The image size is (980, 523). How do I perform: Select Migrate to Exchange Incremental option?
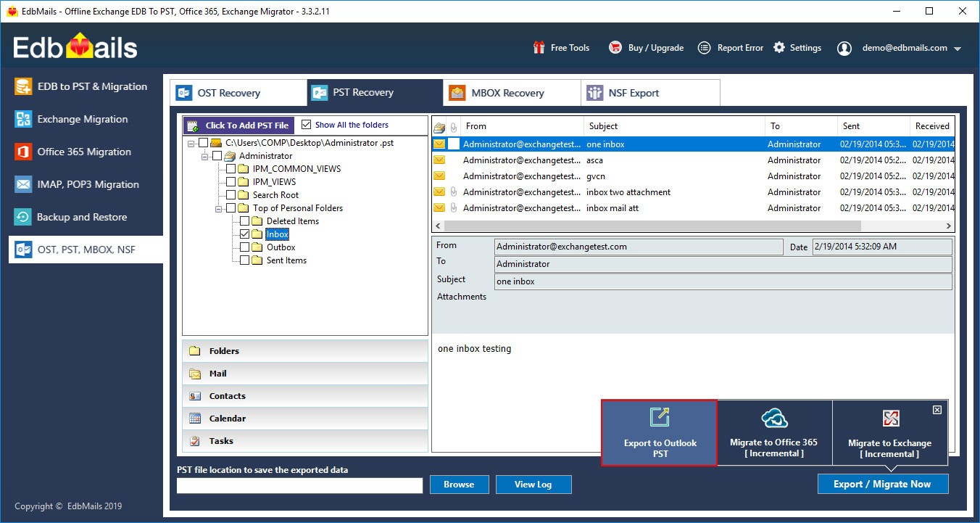[890, 432]
